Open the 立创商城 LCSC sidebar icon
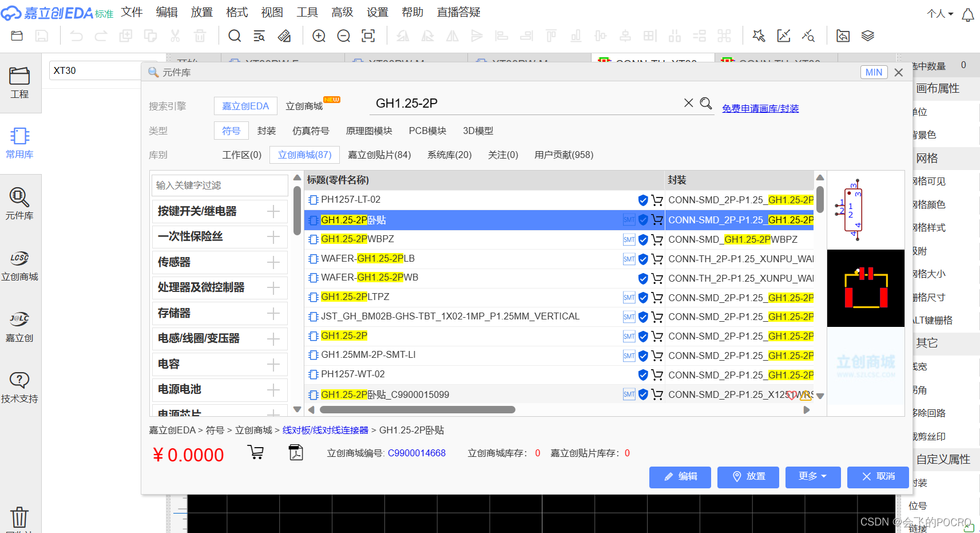This screenshot has height=533, width=980. (19, 265)
